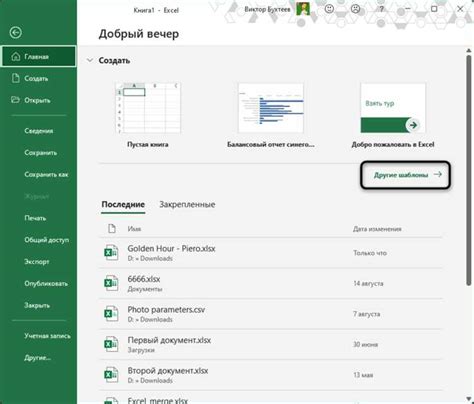Click the user profile avatar picture
Screen dimensions: 474x404
tap(303, 9)
